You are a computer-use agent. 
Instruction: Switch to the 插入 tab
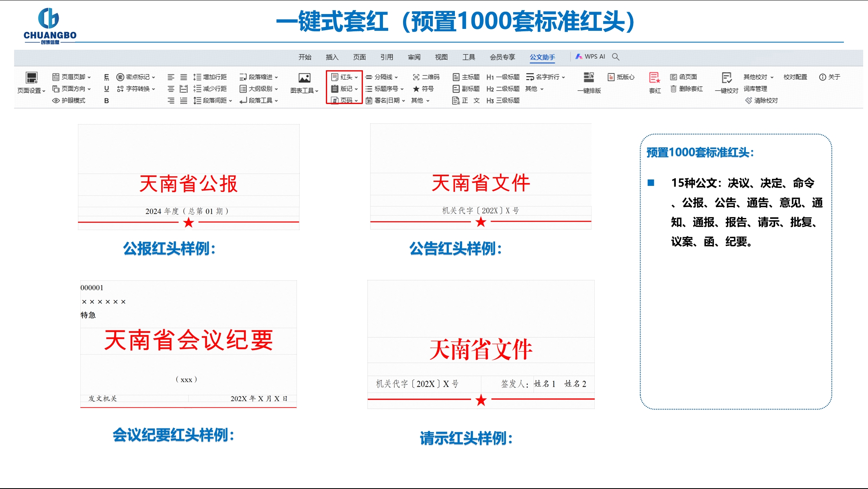(332, 57)
